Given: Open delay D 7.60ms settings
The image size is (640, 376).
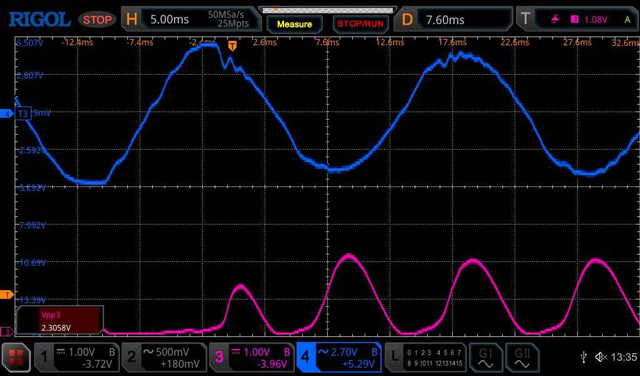Looking at the screenshot, I should click(x=453, y=19).
